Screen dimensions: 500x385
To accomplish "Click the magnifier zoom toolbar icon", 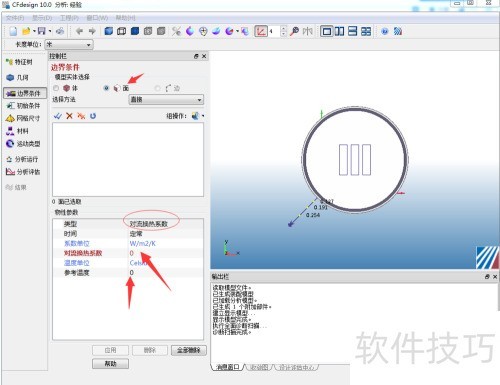I will tap(294, 31).
